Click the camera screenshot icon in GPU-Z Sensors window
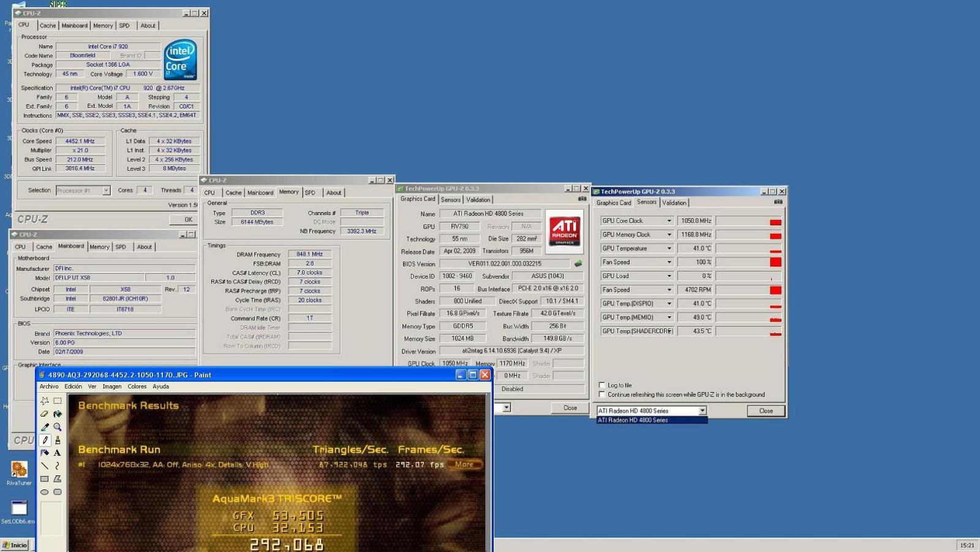This screenshot has width=980, height=552. tap(778, 202)
